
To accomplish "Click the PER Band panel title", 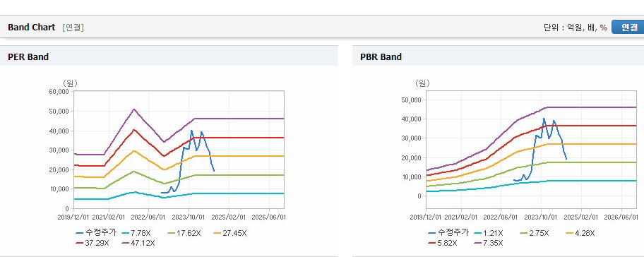I will pyautogui.click(x=28, y=57).
